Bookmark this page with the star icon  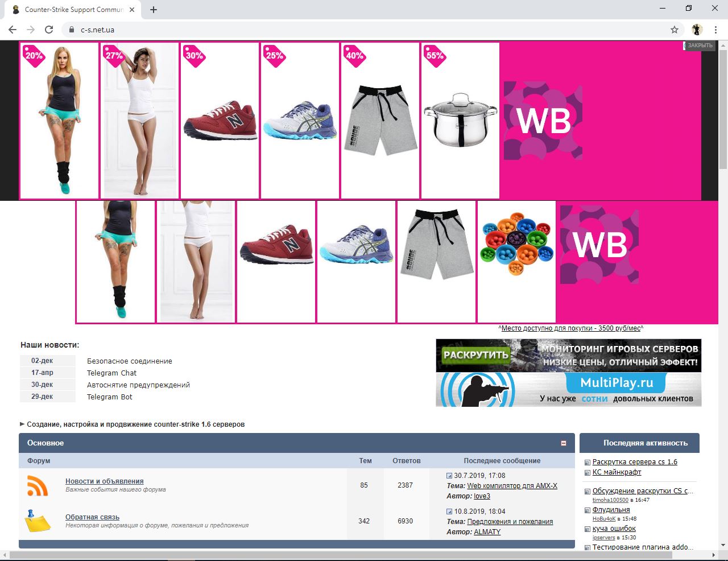675,30
